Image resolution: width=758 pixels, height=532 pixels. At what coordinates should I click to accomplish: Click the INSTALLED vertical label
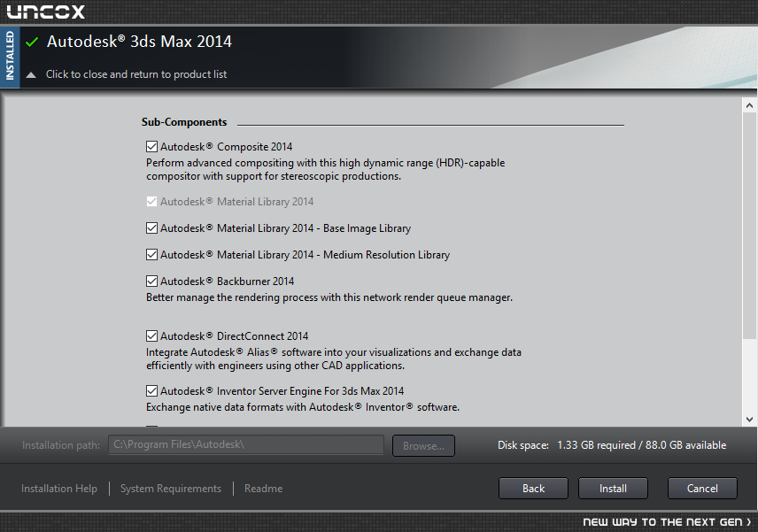point(10,56)
